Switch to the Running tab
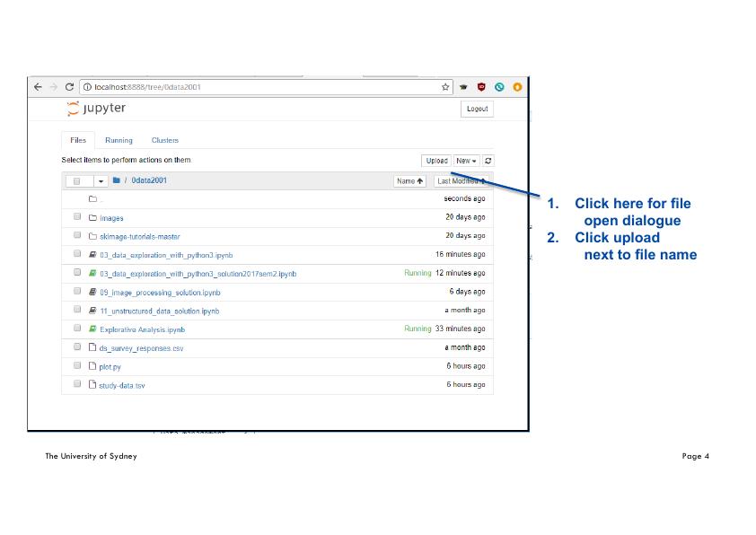This screenshot has height=535, width=756. coord(119,140)
